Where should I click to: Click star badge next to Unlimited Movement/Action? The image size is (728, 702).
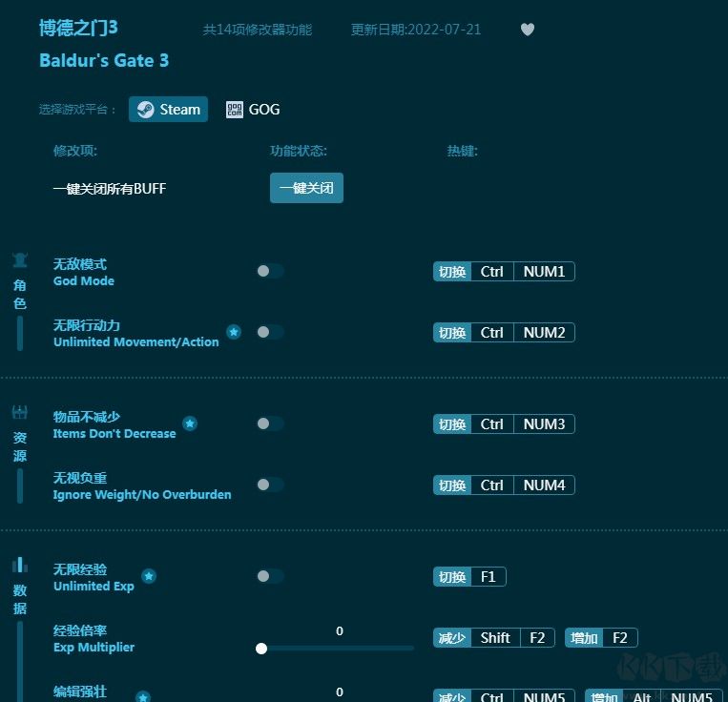(x=234, y=332)
